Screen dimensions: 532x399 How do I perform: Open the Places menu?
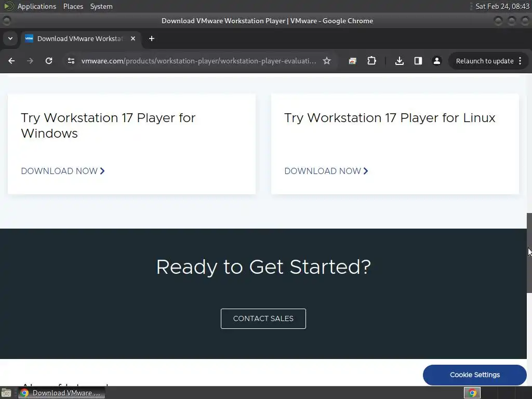pos(73,6)
